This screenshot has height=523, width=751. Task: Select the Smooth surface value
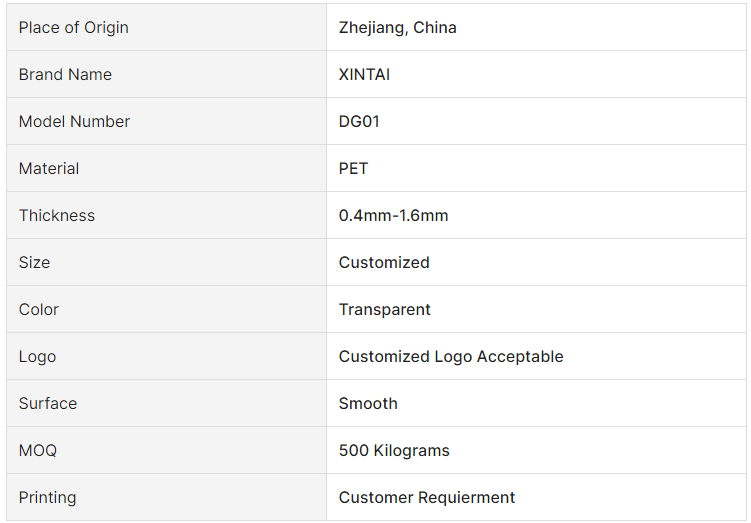pyautogui.click(x=368, y=403)
